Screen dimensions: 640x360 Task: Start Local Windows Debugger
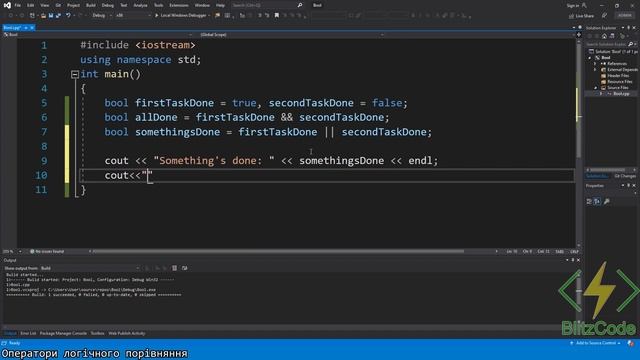(180, 16)
